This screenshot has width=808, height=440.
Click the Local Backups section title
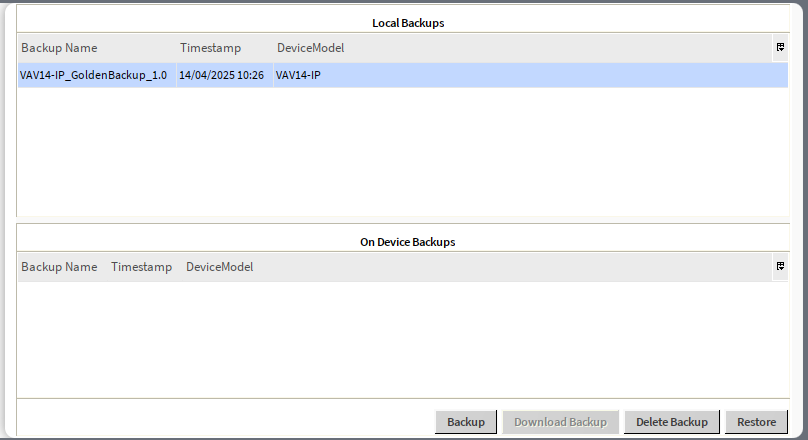tap(408, 22)
